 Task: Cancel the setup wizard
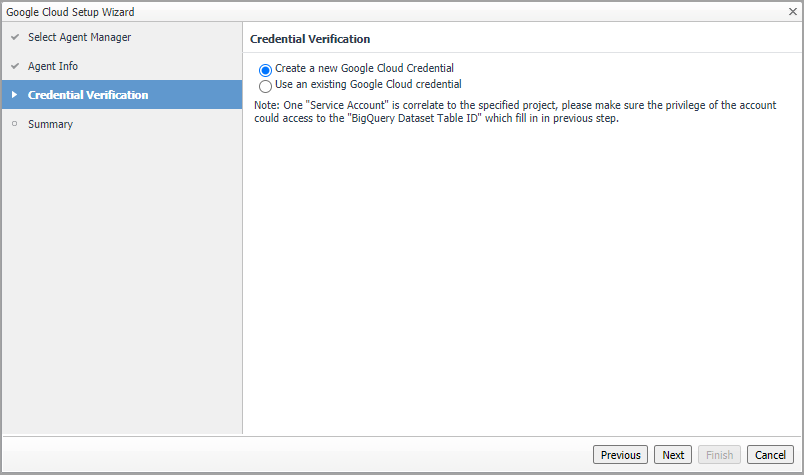pos(769,455)
